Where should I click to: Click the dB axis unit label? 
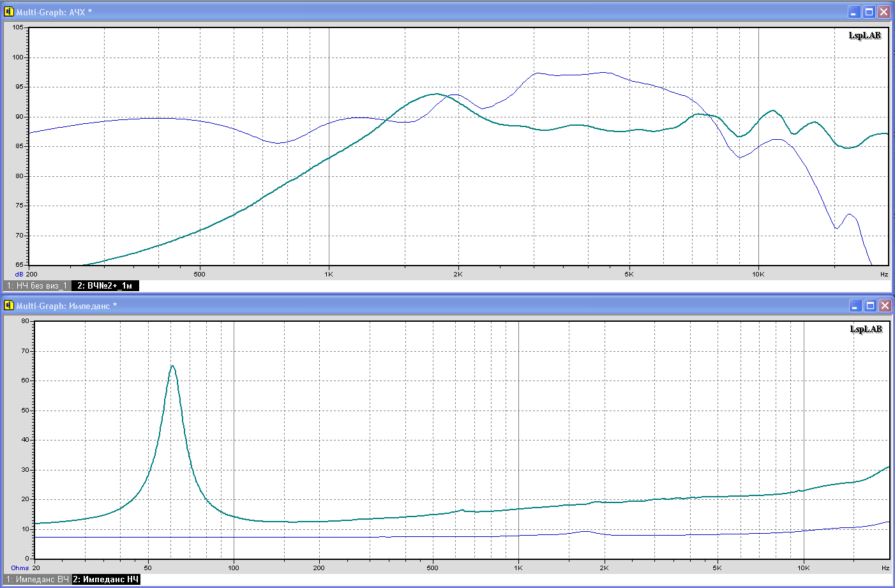[19, 274]
